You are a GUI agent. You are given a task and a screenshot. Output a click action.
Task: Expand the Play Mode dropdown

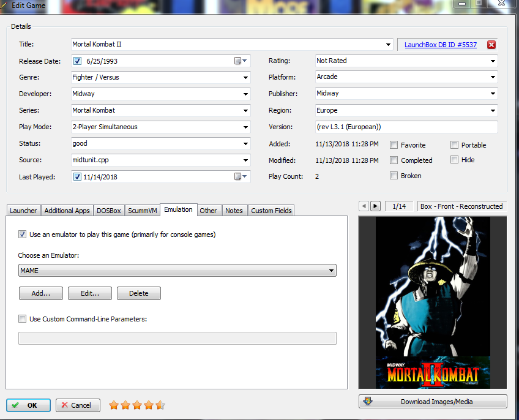coord(245,127)
